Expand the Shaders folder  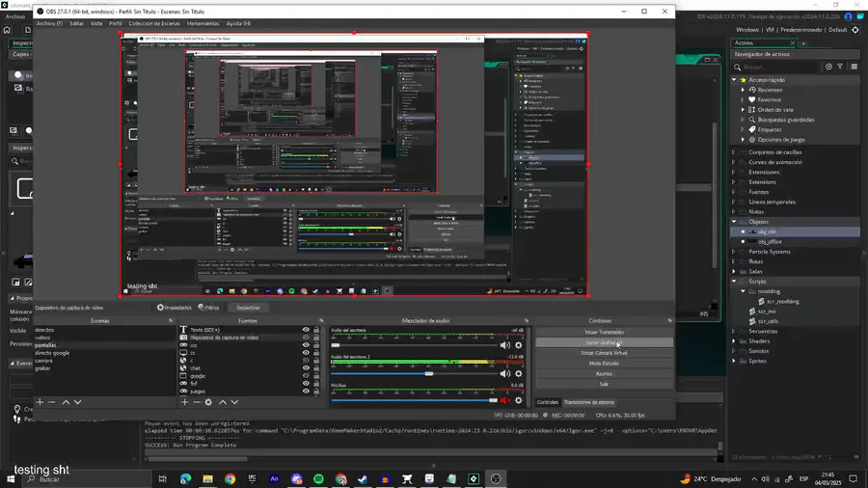pyautogui.click(x=734, y=341)
